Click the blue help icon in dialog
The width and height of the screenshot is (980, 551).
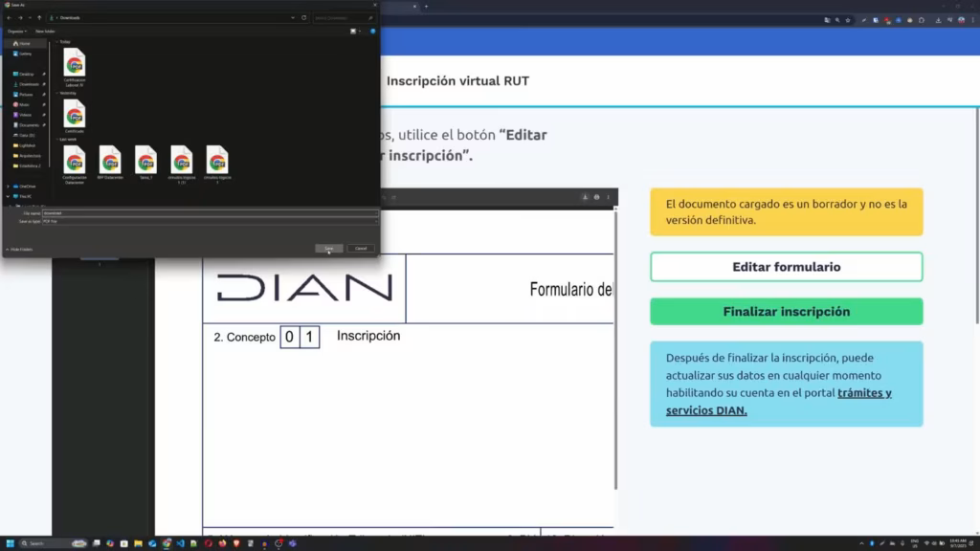372,31
